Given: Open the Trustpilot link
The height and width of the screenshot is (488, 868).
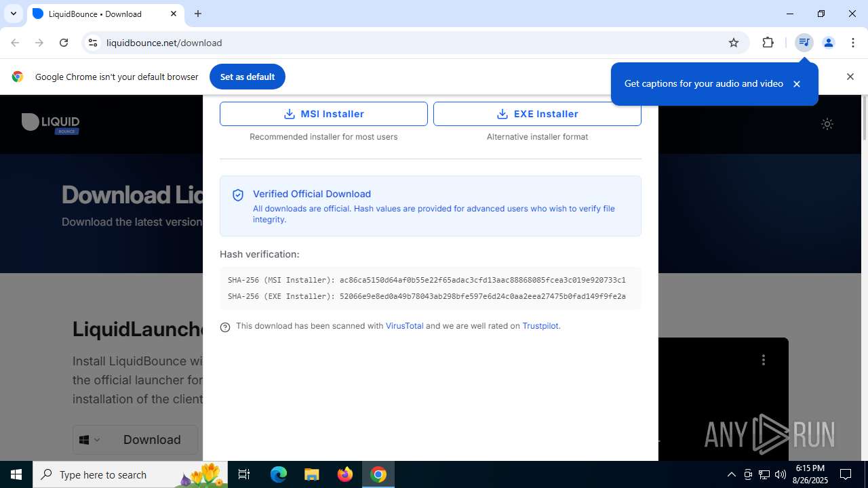Looking at the screenshot, I should pyautogui.click(x=540, y=326).
